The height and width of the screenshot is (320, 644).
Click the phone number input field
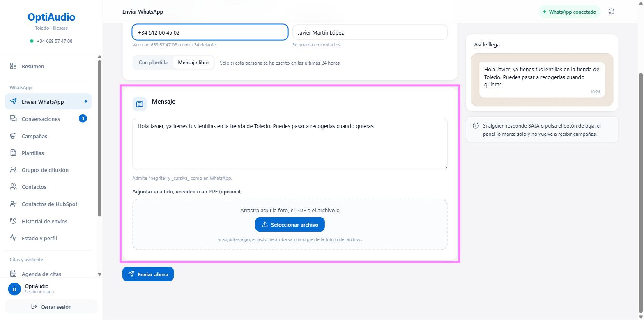[x=210, y=32]
